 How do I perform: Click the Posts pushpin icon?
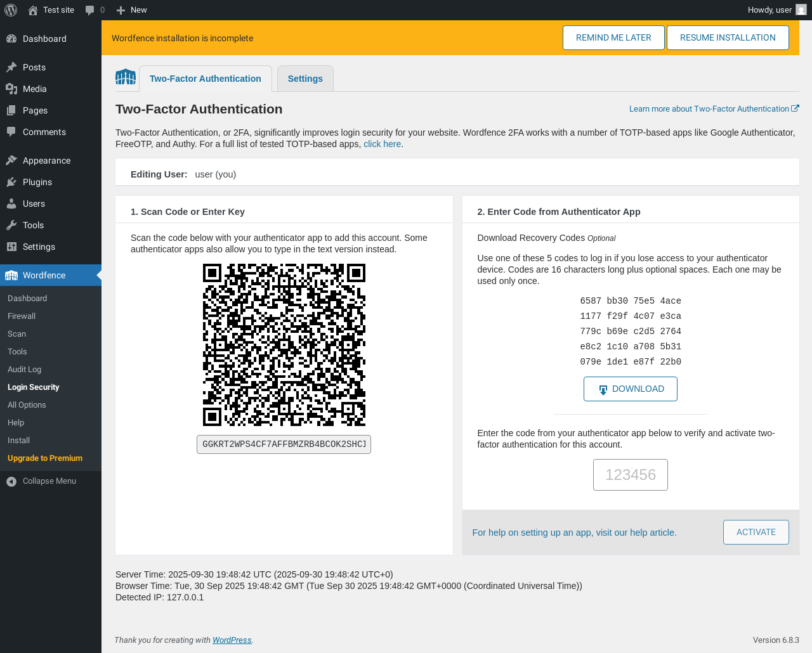(11, 67)
